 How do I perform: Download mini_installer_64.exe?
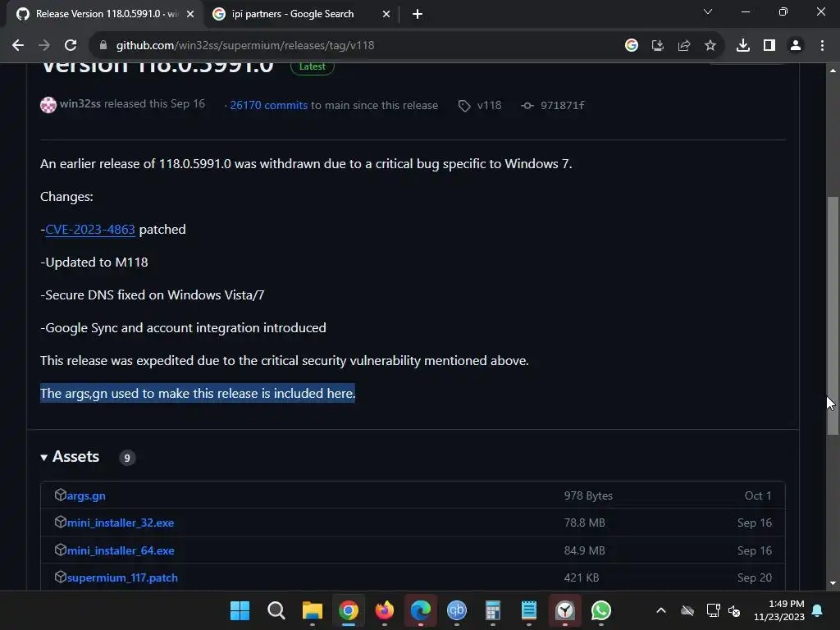tap(121, 550)
